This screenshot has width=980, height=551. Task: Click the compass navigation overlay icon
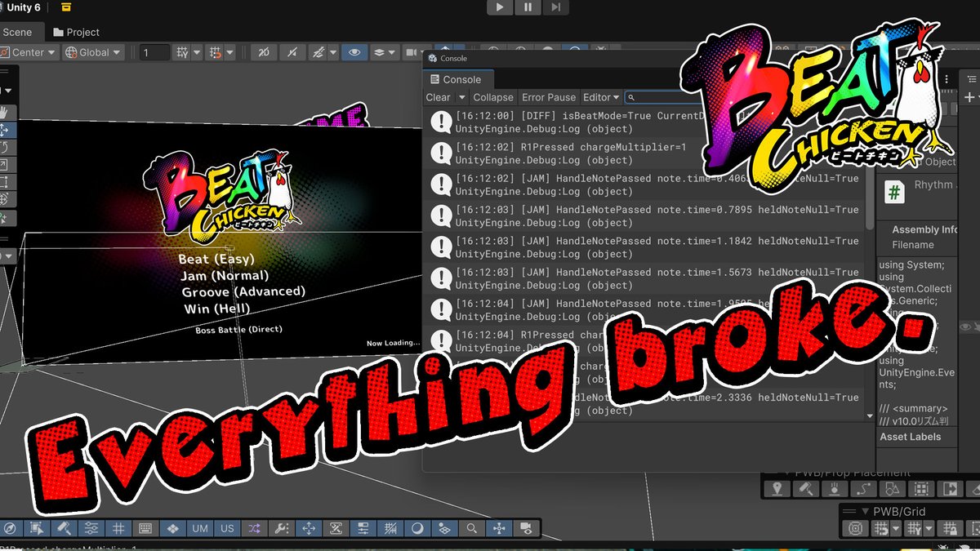(10, 528)
